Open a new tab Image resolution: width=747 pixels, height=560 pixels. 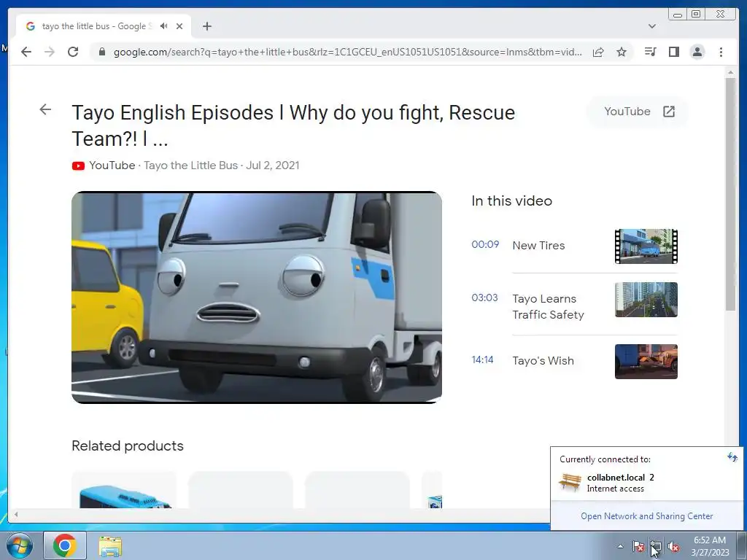206,26
